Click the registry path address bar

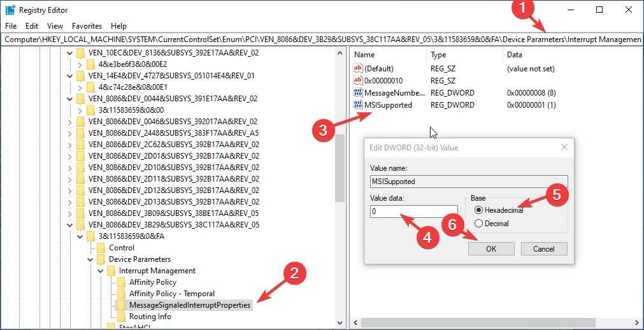[x=322, y=39]
